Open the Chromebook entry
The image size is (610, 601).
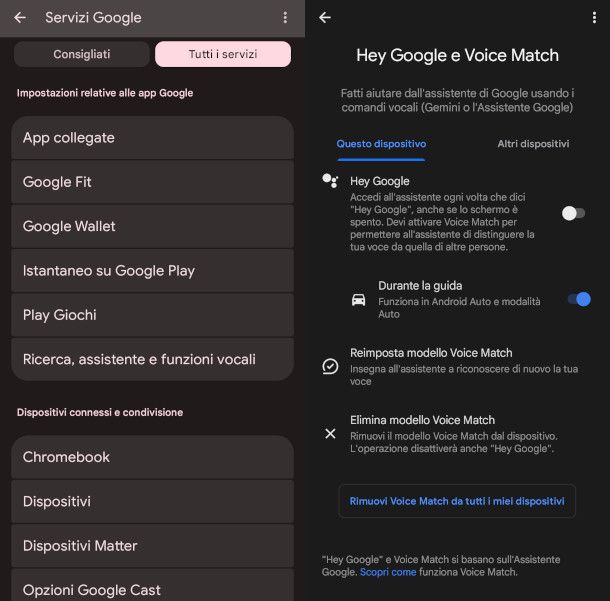tap(152, 457)
